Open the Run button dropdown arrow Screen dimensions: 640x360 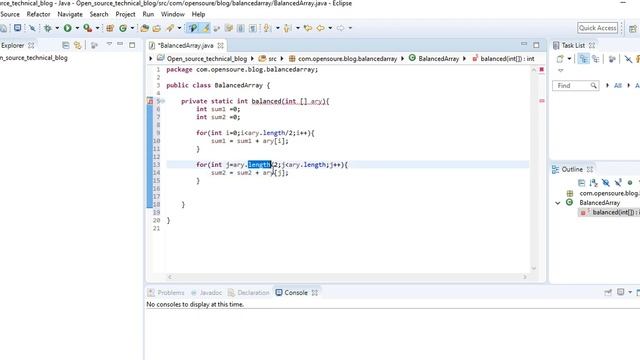point(77,28)
